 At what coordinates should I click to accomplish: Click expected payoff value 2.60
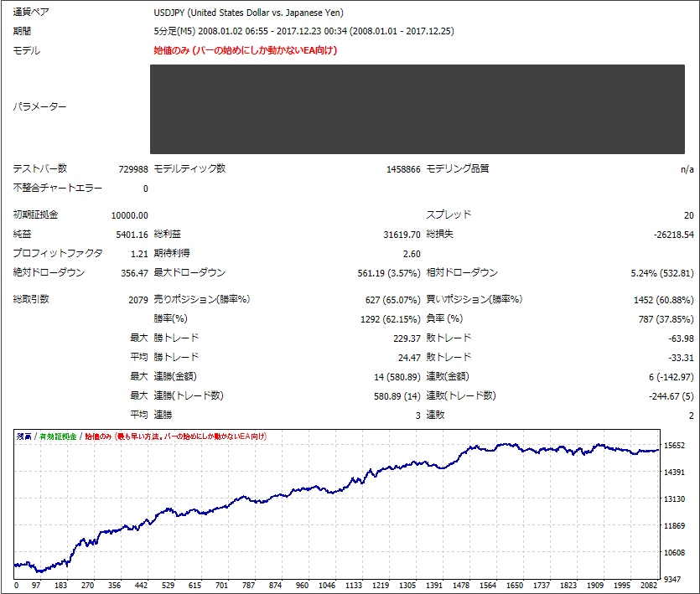tap(412, 254)
